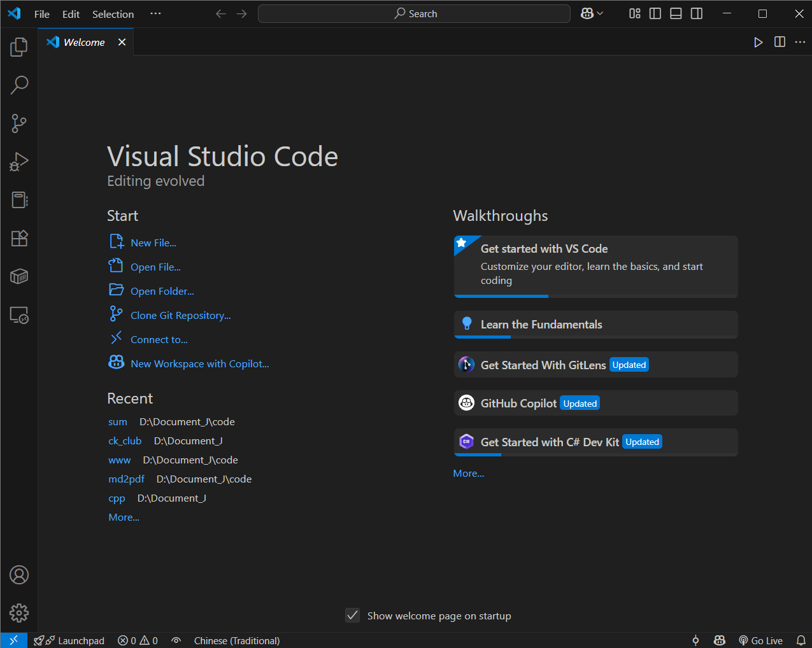Open Remote Explorer view
The width and height of the screenshot is (812, 648).
point(19,315)
